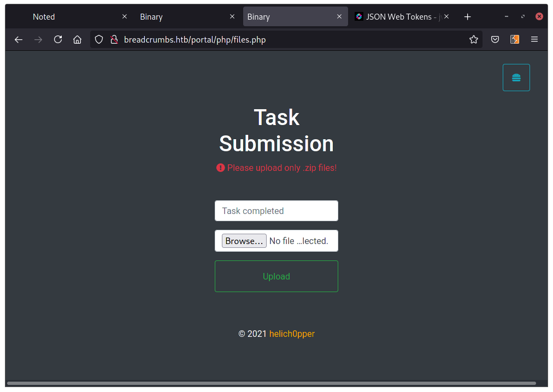Close the JSON Web Tokens tab

pyautogui.click(x=446, y=17)
